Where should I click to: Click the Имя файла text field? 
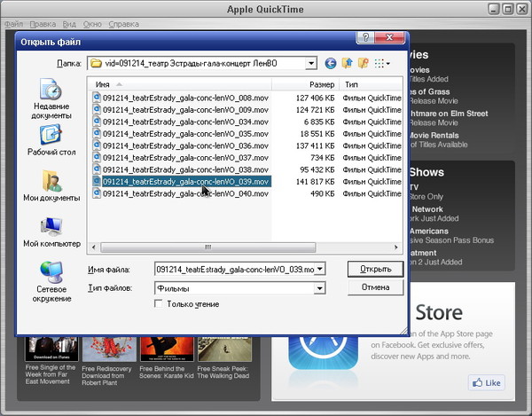coord(235,270)
